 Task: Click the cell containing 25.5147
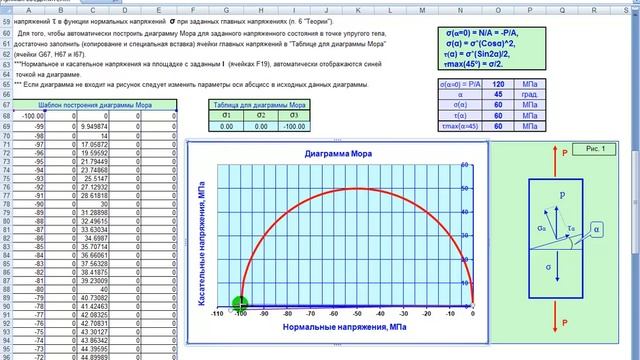click(93, 178)
